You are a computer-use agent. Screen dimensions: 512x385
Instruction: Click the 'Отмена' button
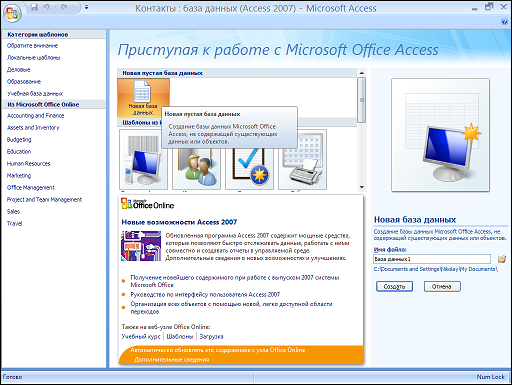click(x=442, y=286)
